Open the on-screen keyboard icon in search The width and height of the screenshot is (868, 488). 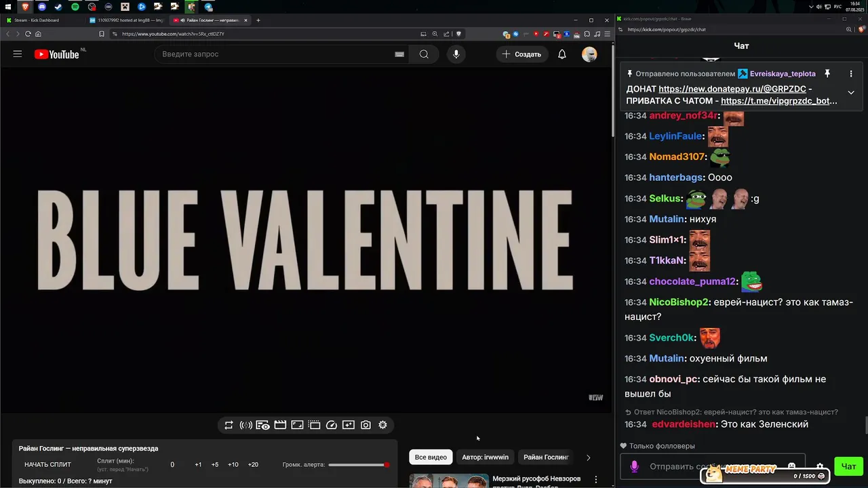(x=399, y=54)
